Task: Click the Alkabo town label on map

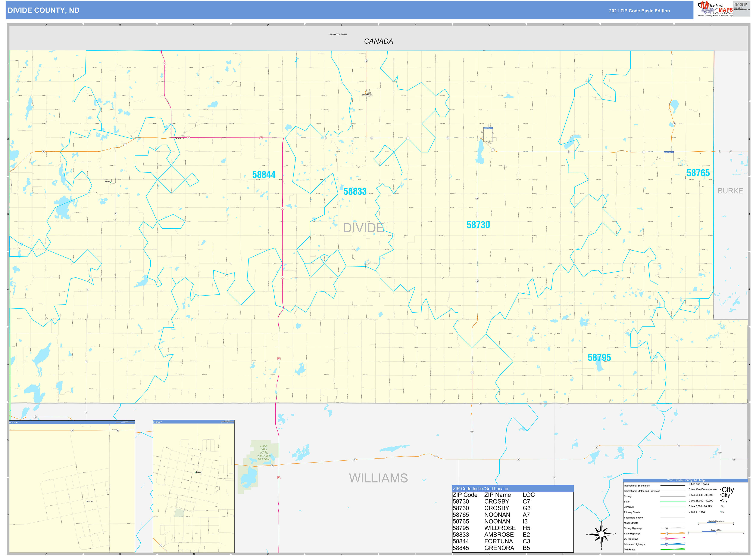Action: (107, 181)
